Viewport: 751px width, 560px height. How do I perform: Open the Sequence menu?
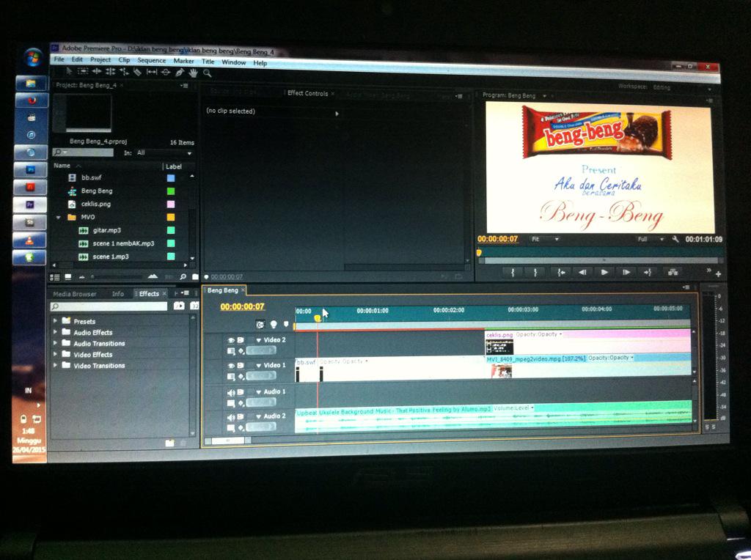point(151,60)
